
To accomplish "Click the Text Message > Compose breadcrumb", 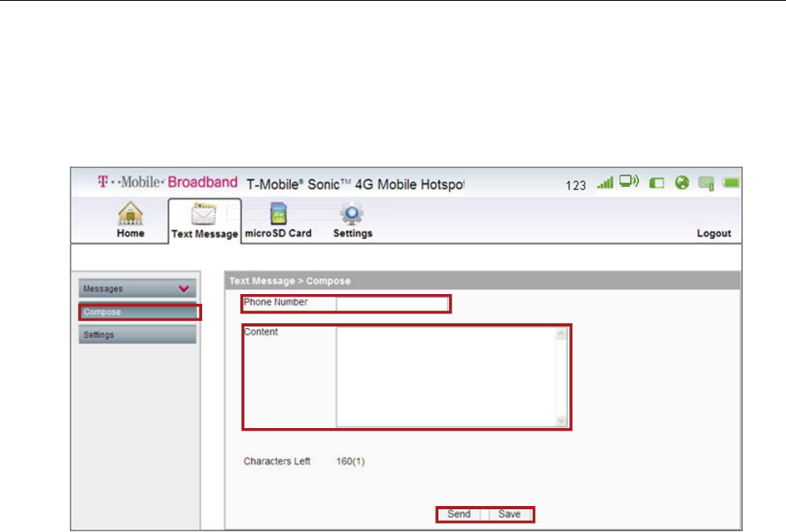I will click(290, 281).
